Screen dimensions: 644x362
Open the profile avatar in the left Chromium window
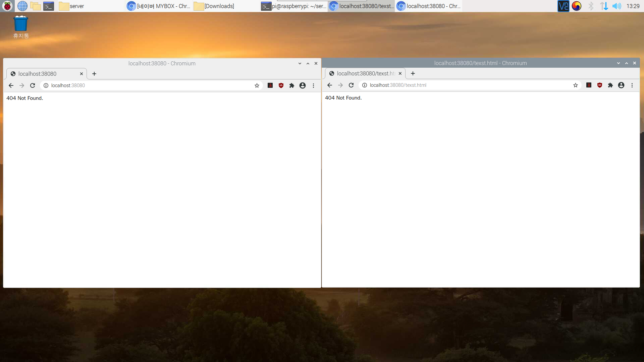303,85
